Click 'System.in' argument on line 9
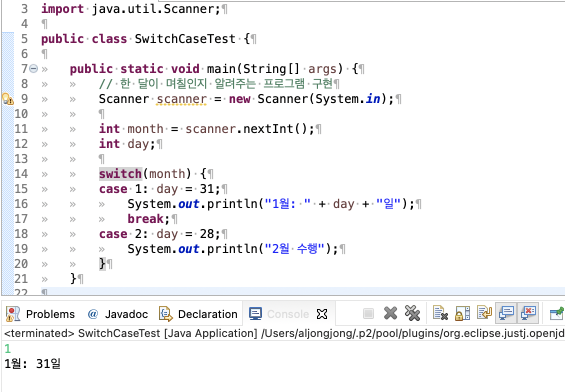The width and height of the screenshot is (565, 392). coord(347,98)
